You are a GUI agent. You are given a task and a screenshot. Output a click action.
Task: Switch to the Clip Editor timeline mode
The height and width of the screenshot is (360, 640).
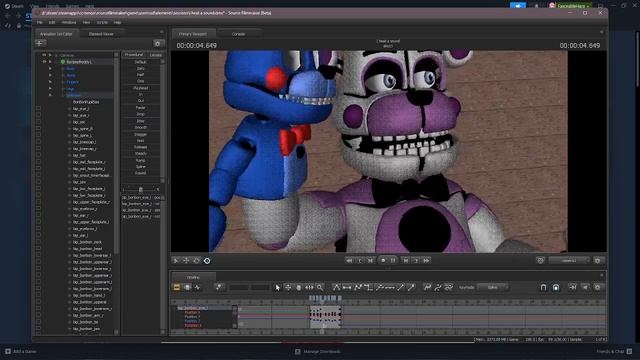(177, 287)
